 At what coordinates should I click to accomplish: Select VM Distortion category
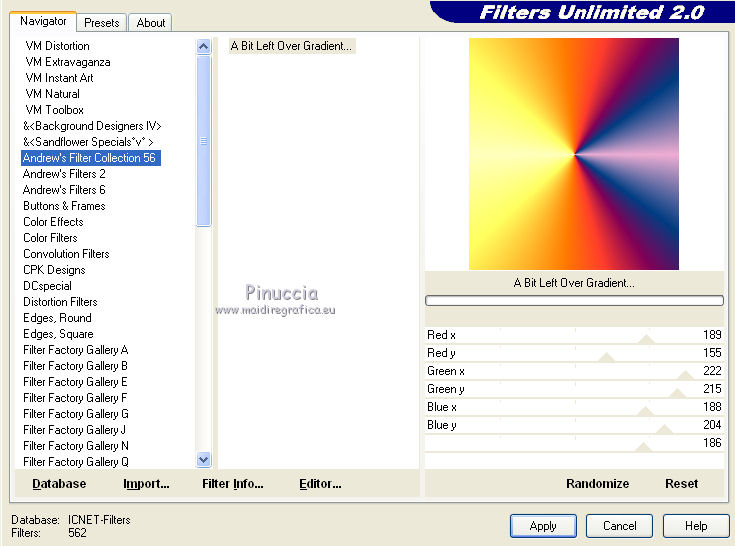pos(57,46)
